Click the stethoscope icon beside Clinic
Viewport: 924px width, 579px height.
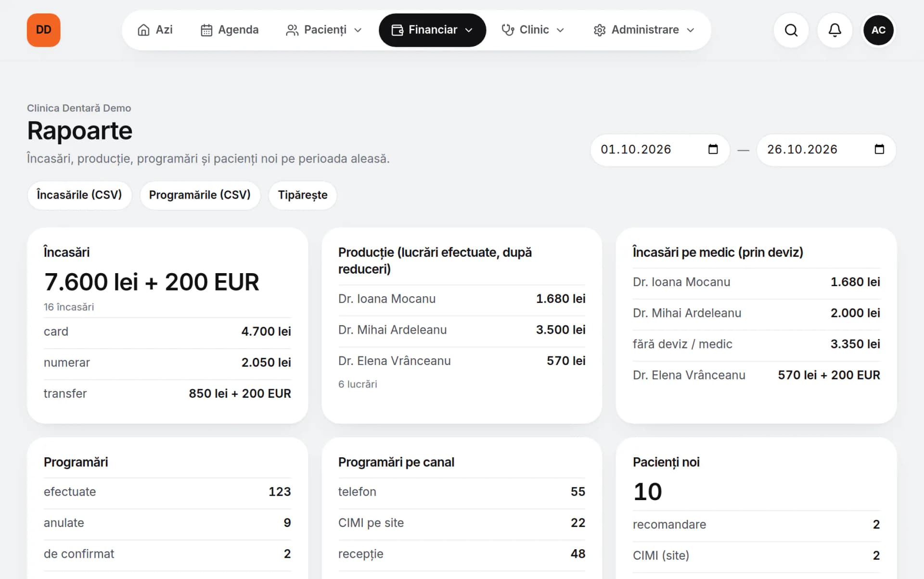tap(508, 30)
